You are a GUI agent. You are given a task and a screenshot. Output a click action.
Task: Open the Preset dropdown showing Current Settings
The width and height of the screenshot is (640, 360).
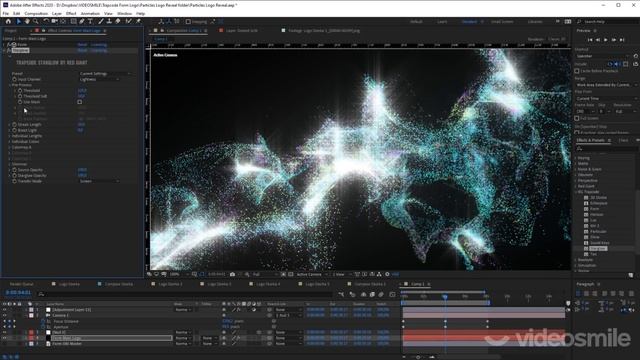(x=105, y=74)
